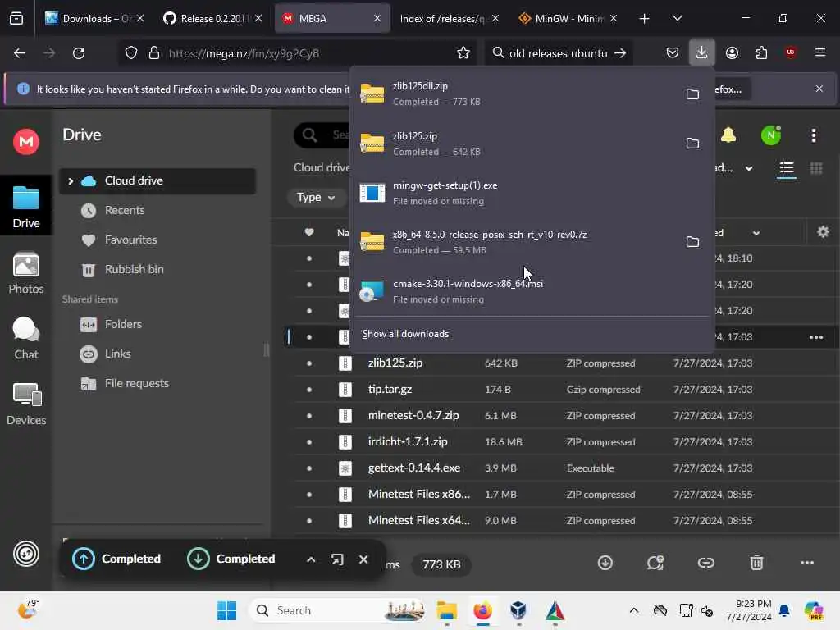Click the MEGA logo in the sidebar
Screen dimensions: 840x630
[25, 142]
